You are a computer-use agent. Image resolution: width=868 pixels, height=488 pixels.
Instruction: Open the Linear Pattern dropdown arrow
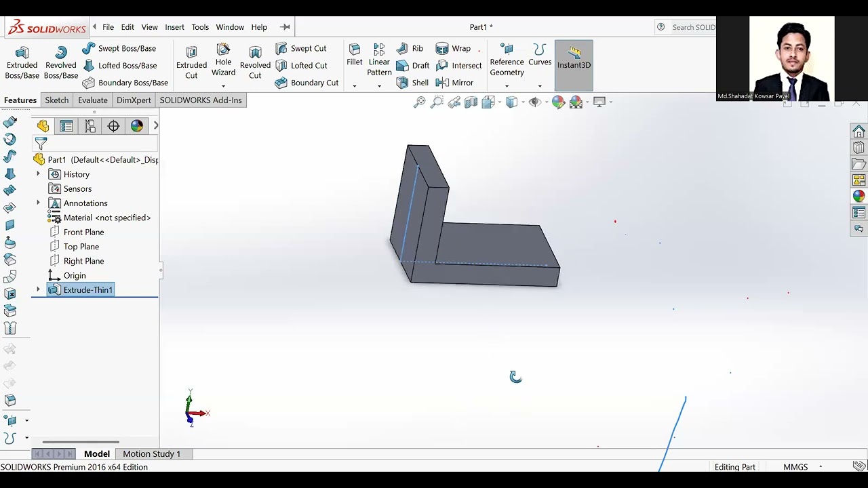[379, 86]
